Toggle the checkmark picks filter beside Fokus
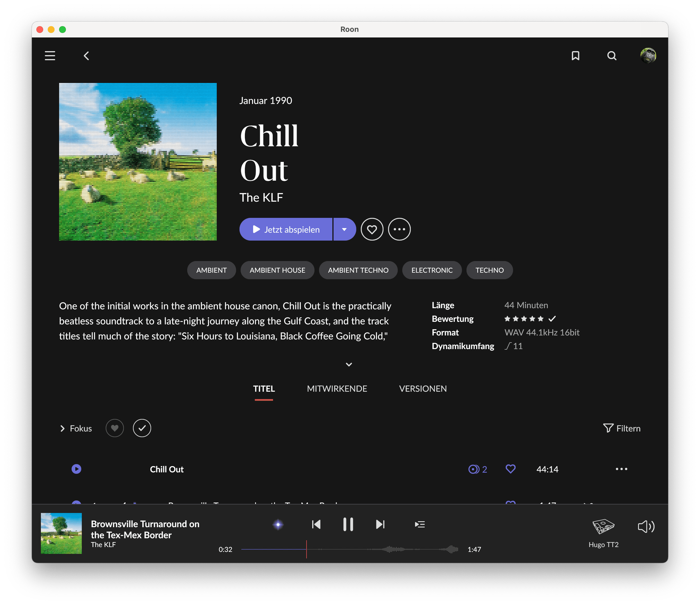The height and width of the screenshot is (605, 700). tap(142, 428)
